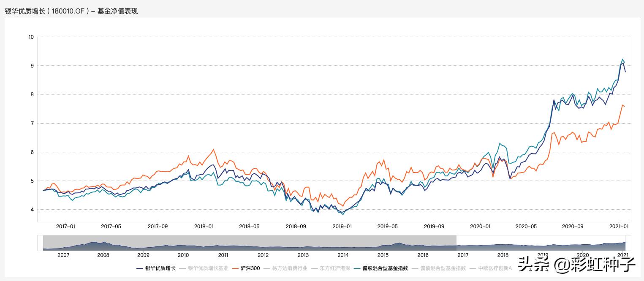
Task: Turn on the 中欧医疗创新A legend entry
Action: (495, 268)
